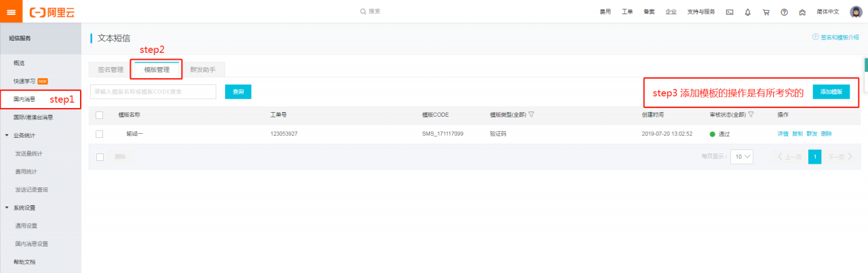The image size is (868, 273).
Task: Click the 验证码 template type cell
Action: [498, 134]
